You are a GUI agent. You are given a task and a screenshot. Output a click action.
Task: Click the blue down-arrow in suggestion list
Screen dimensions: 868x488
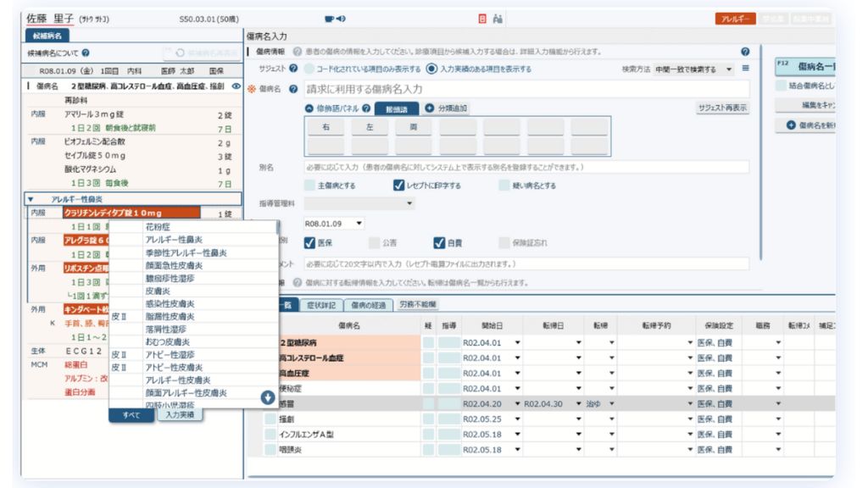[x=267, y=395]
